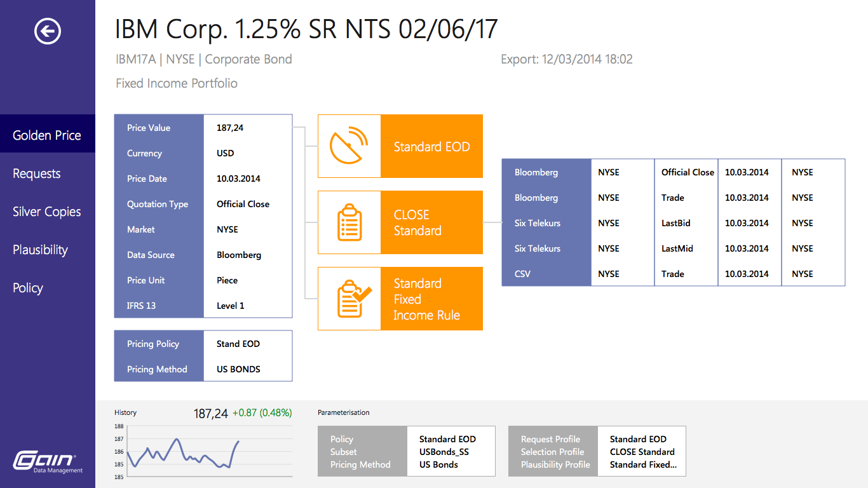Click the Fixed Income Portfolio text

[x=177, y=83]
